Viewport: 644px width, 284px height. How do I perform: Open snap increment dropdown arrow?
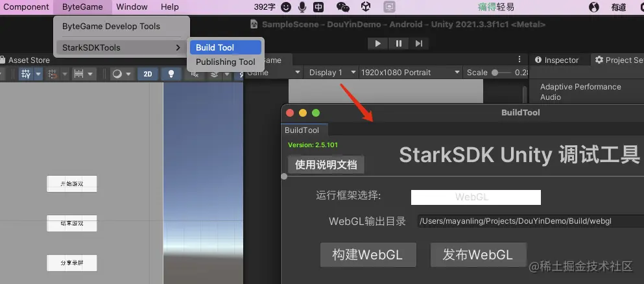point(91,74)
